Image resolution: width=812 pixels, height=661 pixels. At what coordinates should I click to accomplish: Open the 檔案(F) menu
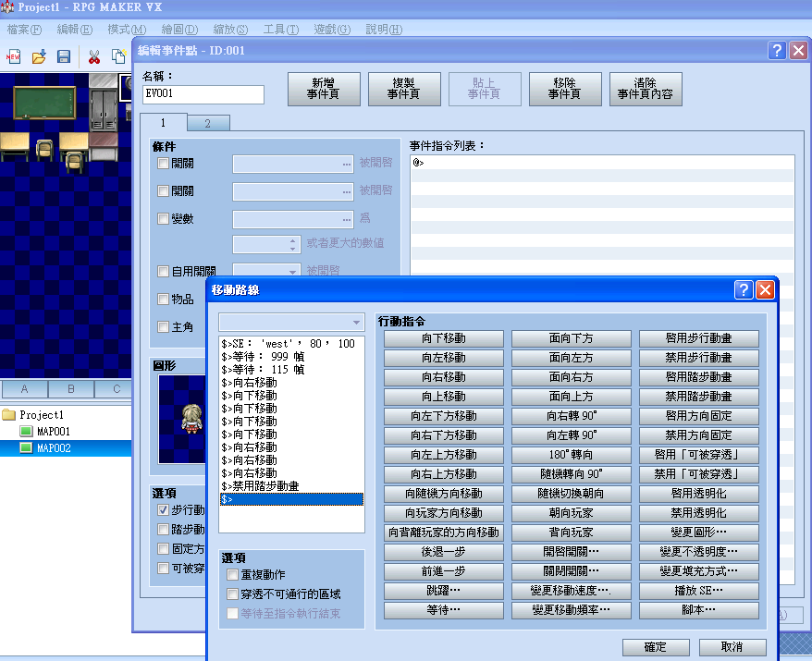click(x=24, y=30)
